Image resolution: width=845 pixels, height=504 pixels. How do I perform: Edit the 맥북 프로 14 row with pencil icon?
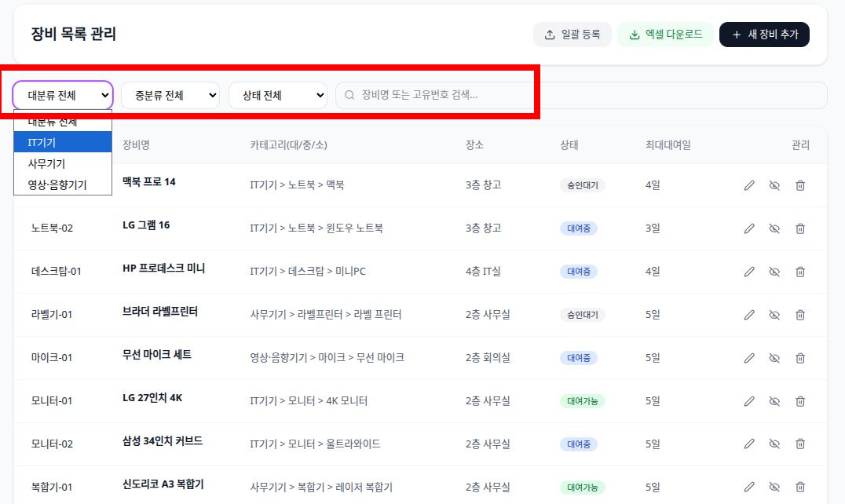749,185
